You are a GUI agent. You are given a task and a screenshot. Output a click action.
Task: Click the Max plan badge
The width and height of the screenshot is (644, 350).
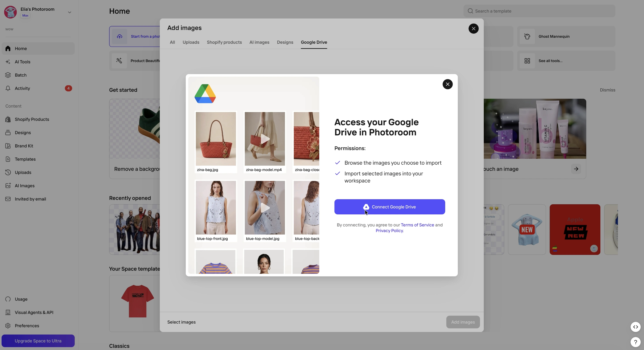(x=25, y=15)
